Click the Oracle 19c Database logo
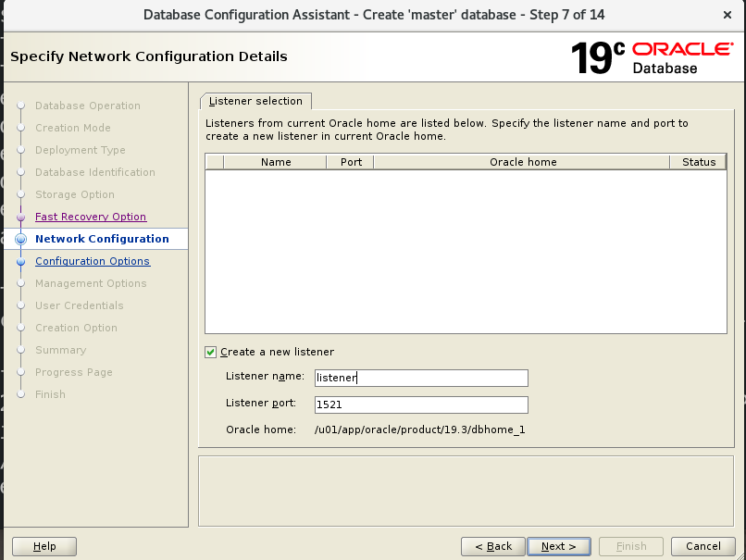Image resolution: width=746 pixels, height=560 pixels. pos(652,58)
